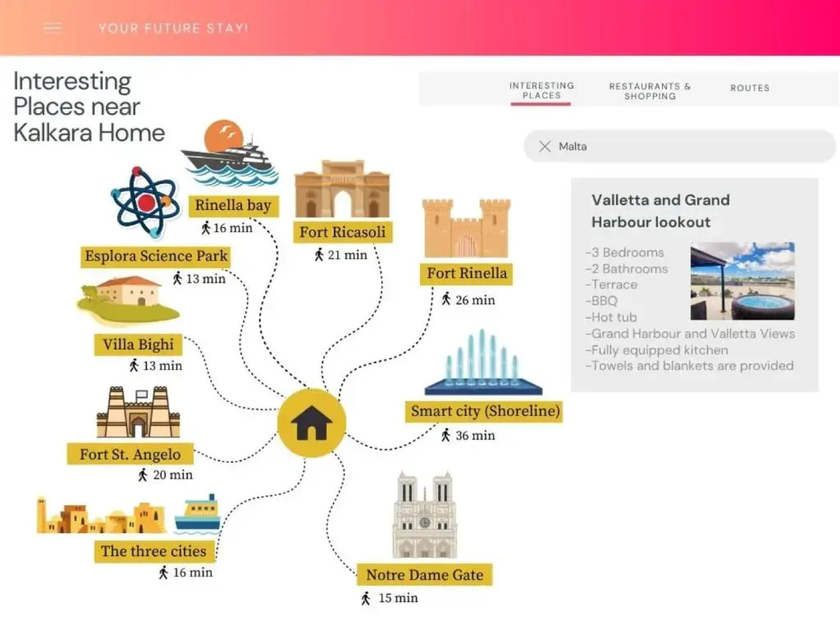Click the yellow home icon

(311, 423)
